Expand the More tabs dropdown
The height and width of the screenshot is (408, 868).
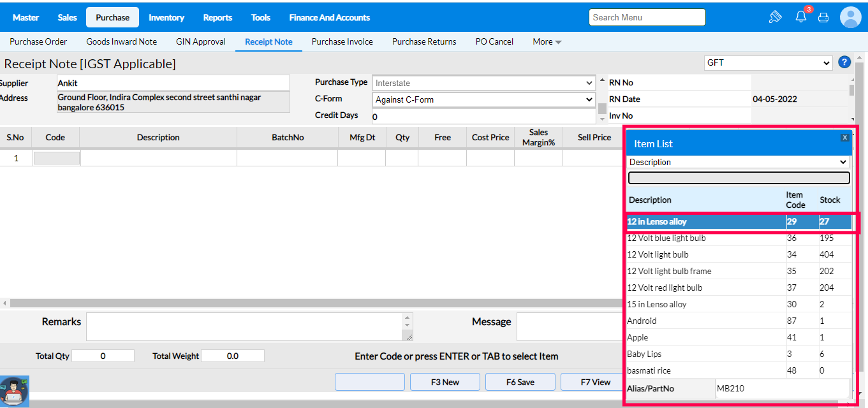click(547, 41)
